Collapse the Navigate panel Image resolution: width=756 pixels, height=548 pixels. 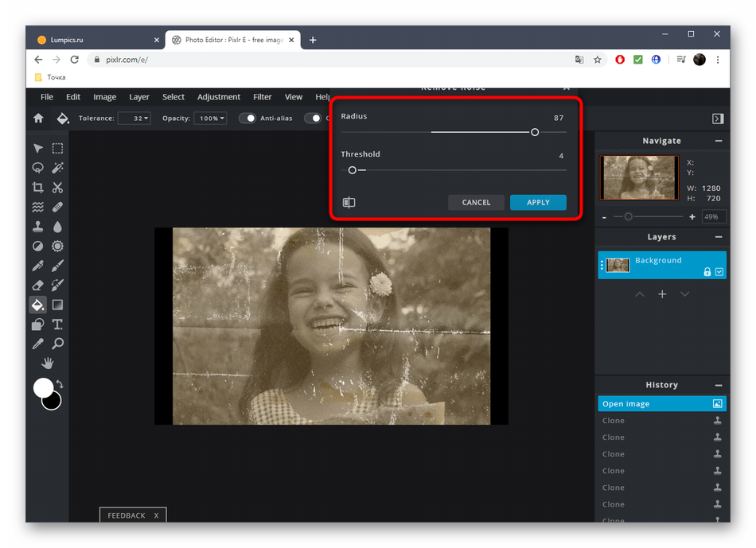719,141
